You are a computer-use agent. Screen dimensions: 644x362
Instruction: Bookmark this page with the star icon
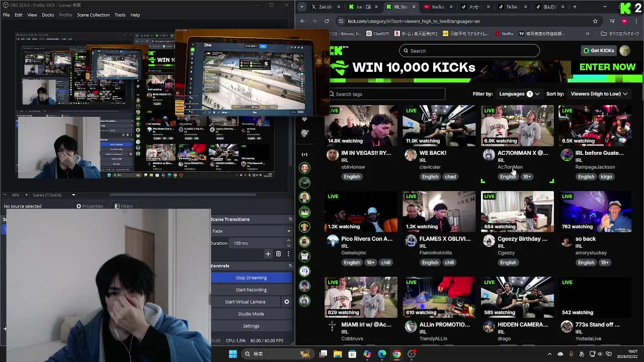pyautogui.click(x=595, y=21)
